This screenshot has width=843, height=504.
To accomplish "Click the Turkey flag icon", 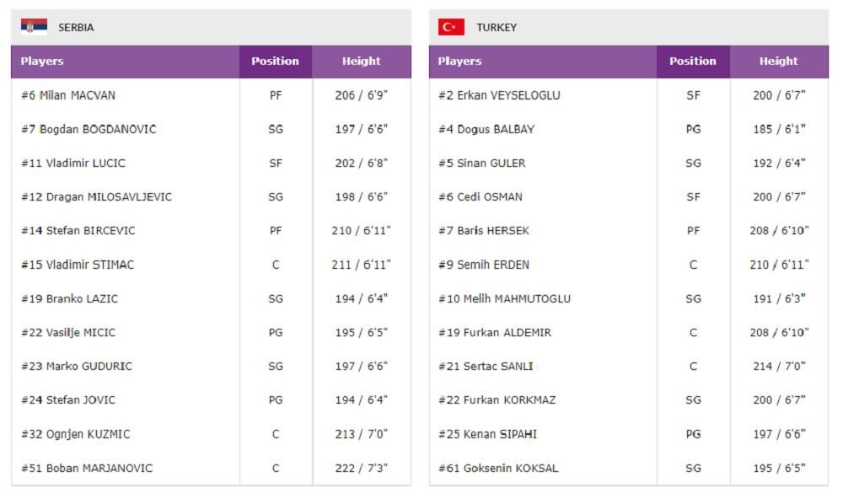I will [451, 27].
